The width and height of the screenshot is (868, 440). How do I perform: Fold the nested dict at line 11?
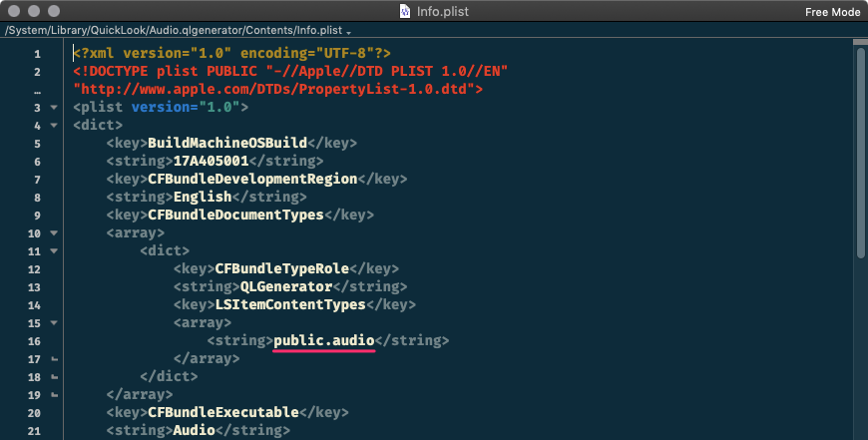tap(54, 250)
